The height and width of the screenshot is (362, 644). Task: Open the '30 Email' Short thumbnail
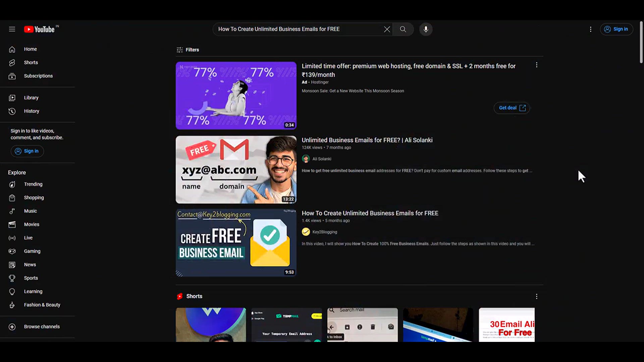tap(507, 325)
